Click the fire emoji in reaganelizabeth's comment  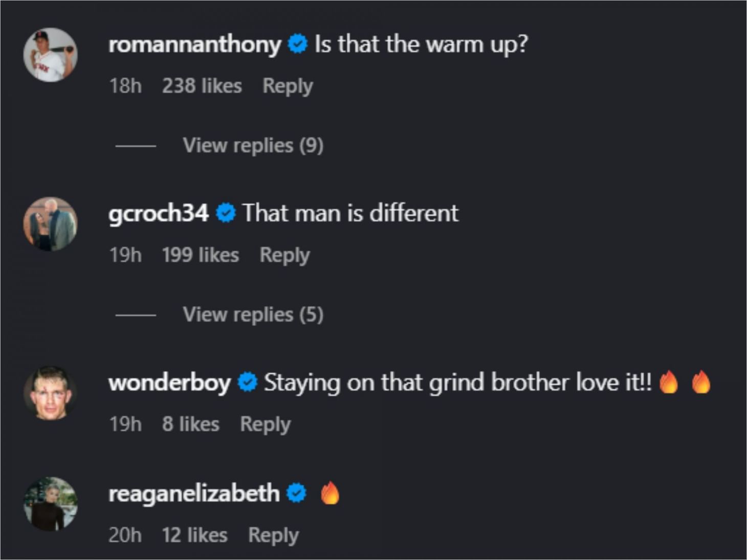[329, 492]
